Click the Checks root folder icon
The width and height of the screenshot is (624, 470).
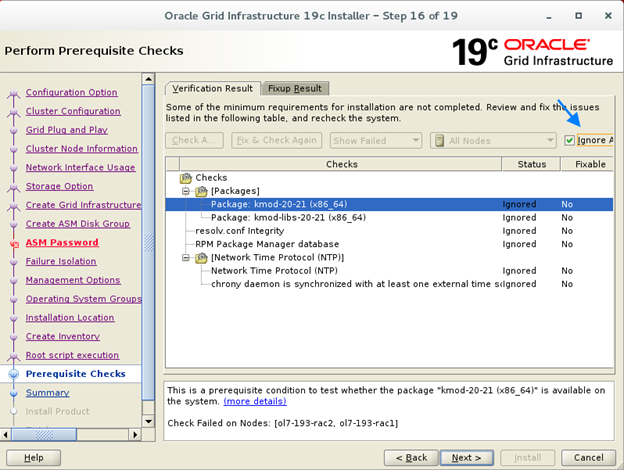pyautogui.click(x=186, y=178)
